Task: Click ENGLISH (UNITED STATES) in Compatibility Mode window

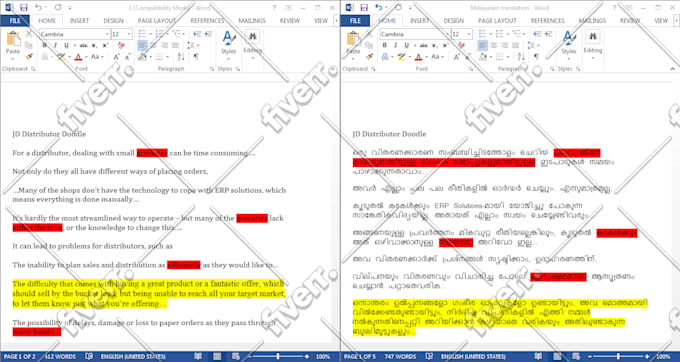Action: point(133,356)
